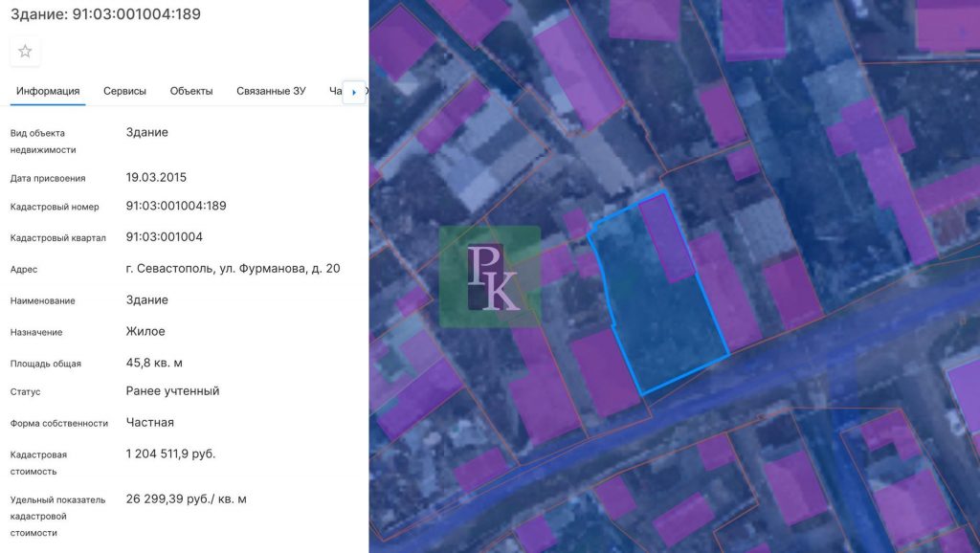Click the unit value 26 299,39 руб./кв. м
This screenshot has height=553, width=980.
click(x=186, y=498)
